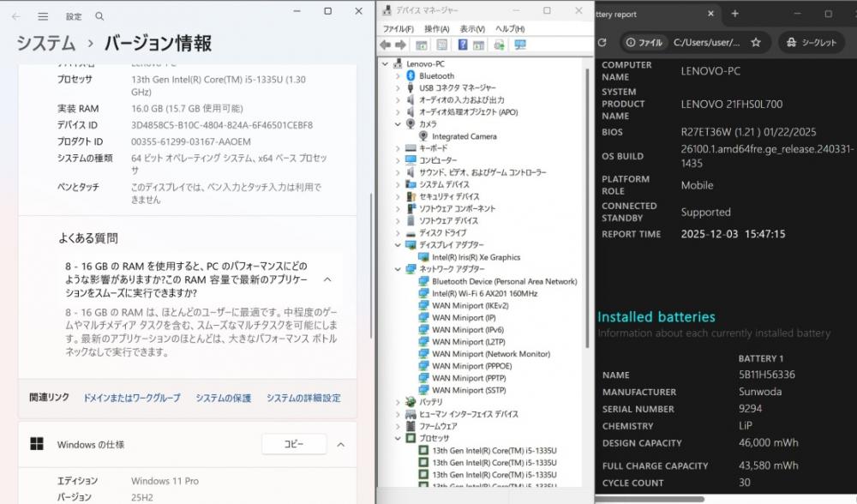Click the monitor icon in Device Manager toolbar
This screenshot has width=857, height=504.
tap(520, 45)
